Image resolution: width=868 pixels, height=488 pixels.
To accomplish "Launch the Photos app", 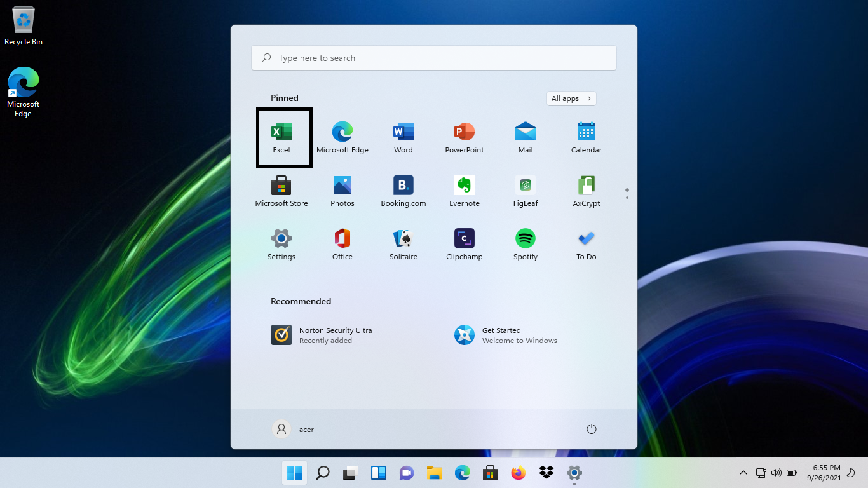I will coord(342,191).
